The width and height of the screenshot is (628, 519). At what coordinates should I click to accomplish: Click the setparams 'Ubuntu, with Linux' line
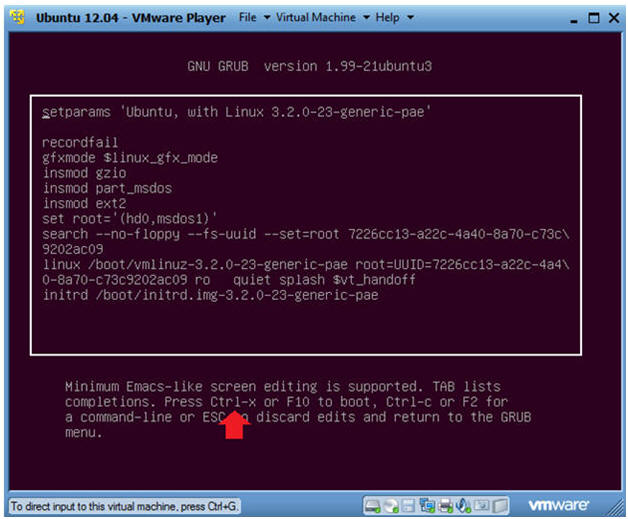click(x=236, y=112)
